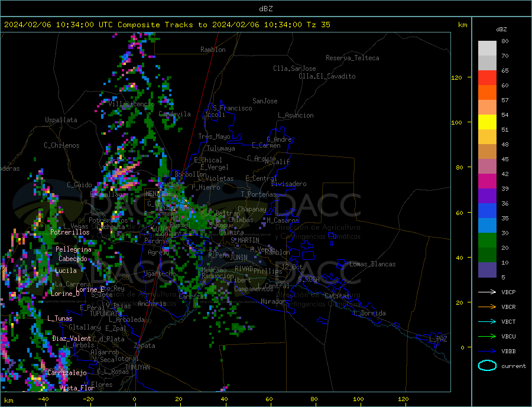Click the Divisadero map label
Screen dimensions: 532x407
(x=288, y=184)
